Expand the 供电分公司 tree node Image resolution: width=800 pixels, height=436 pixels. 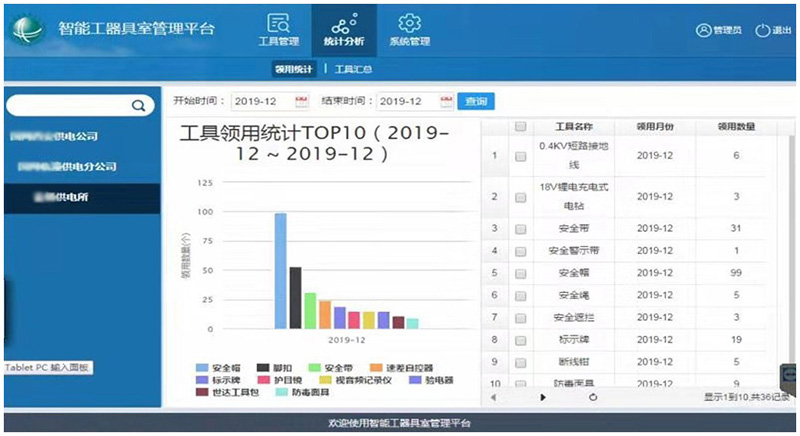[x=67, y=166]
